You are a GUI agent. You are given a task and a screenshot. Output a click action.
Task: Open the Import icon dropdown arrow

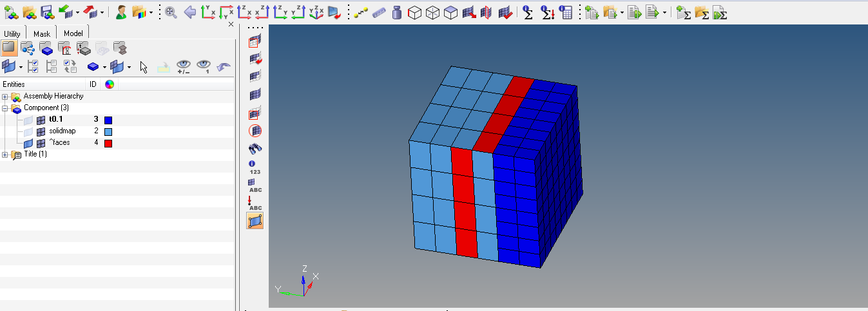coord(77,12)
